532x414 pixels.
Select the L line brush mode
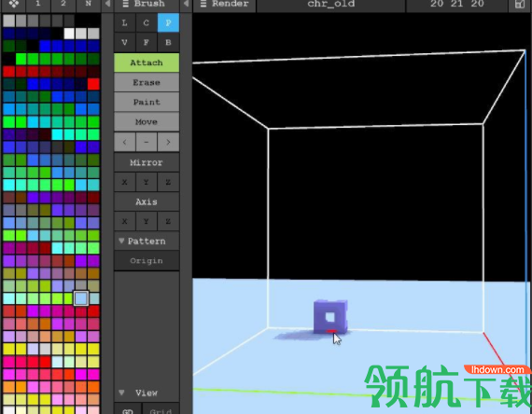pyautogui.click(x=124, y=23)
